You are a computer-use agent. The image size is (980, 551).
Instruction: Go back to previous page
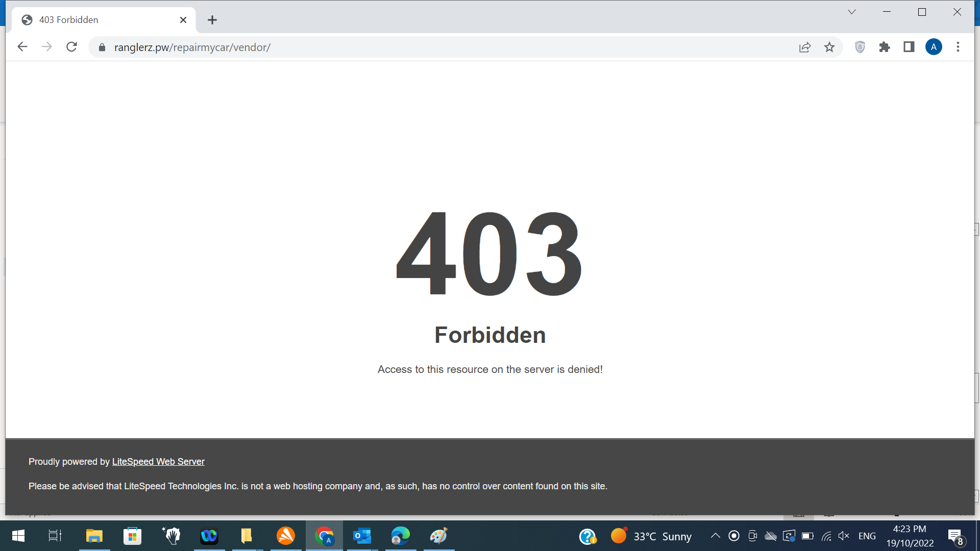22,47
